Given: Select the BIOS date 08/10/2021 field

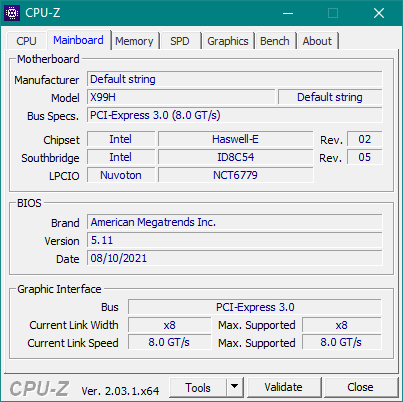Looking at the screenshot, I should pyautogui.click(x=235, y=258).
